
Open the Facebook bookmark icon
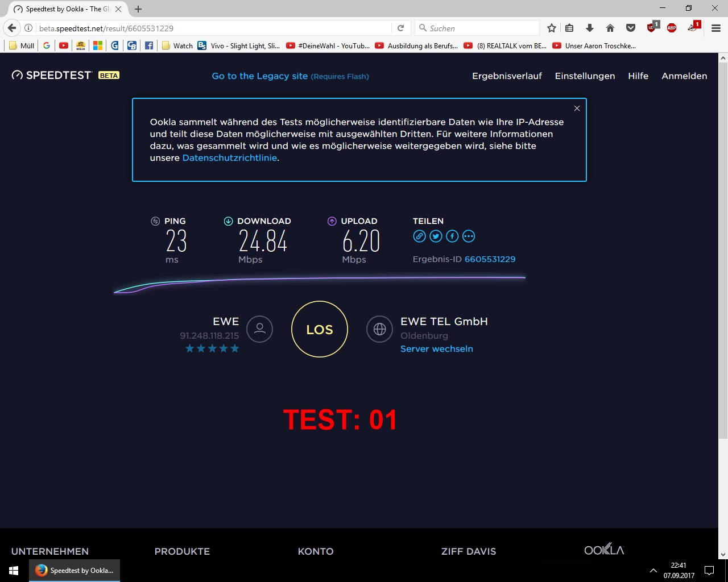click(149, 45)
